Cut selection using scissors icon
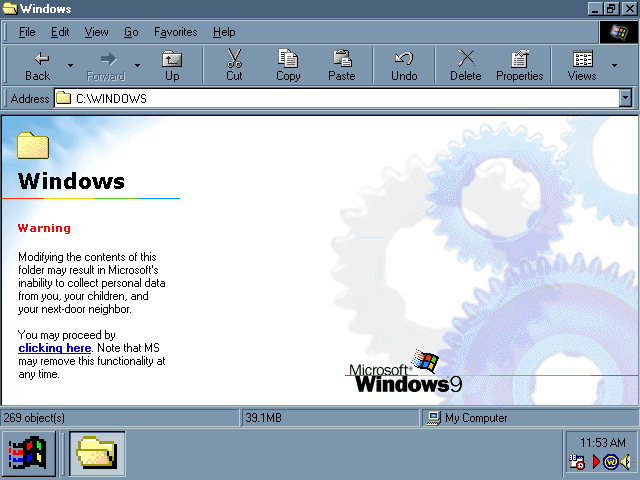This screenshot has width=640, height=480. [x=234, y=65]
